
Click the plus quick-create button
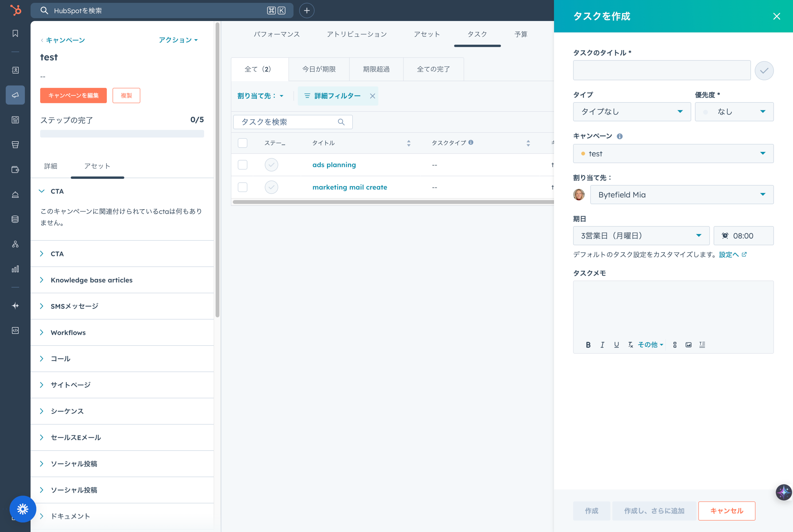tap(307, 11)
